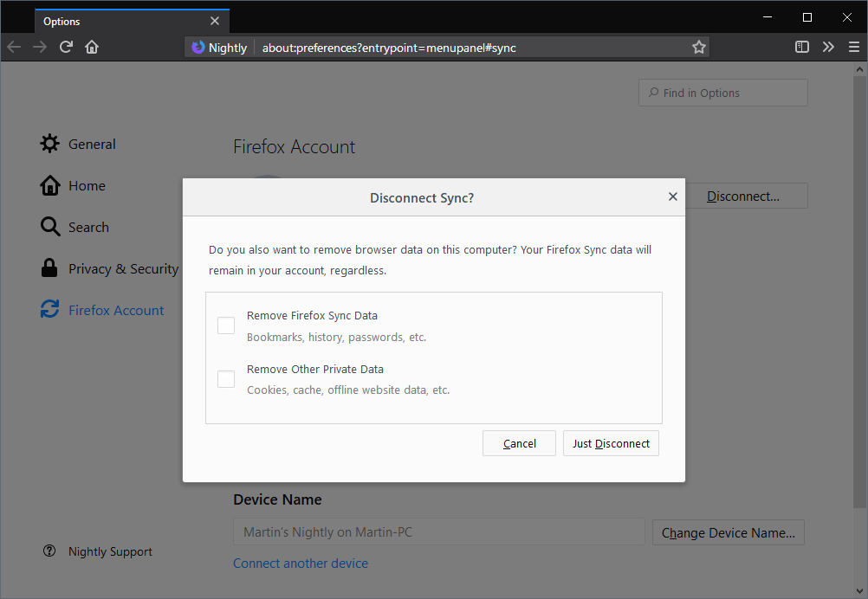Click the Disconnect... button behind the dialog
The width and height of the screenshot is (868, 599).
(746, 196)
